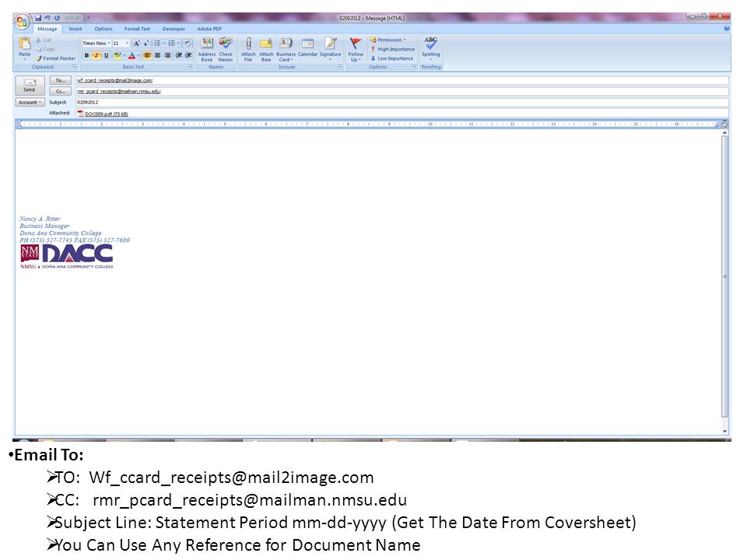Click the horizontal ruler above the message body
Viewport: 747px width, 560px height.
point(369,124)
